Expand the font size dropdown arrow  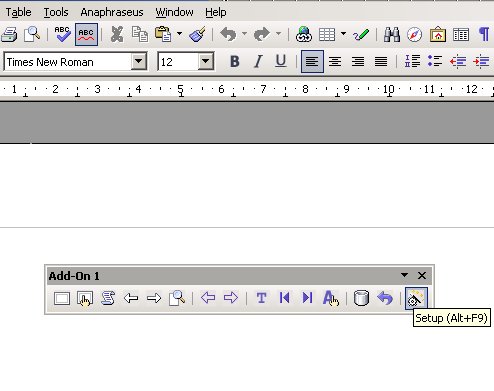205,61
